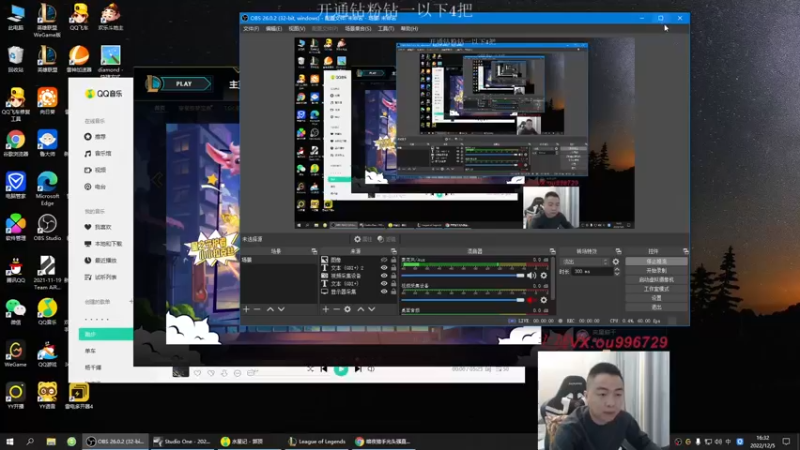Move scene up arrow in Scenes panel
800x450 pixels.
coord(270,309)
